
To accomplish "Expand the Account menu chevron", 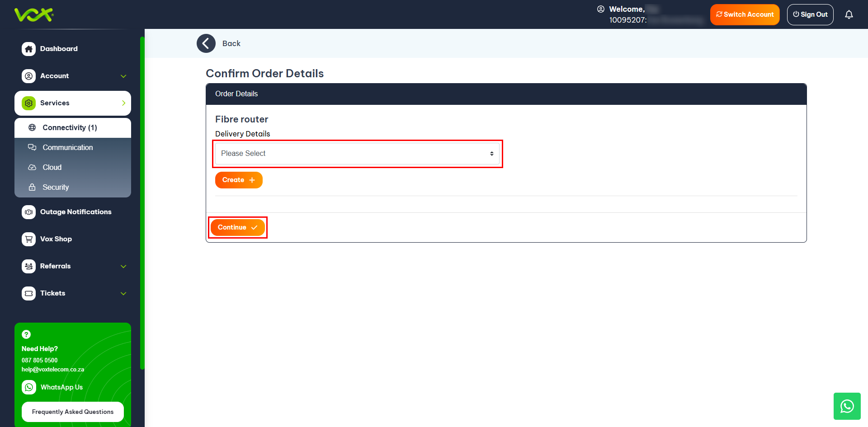I will pyautogui.click(x=123, y=76).
